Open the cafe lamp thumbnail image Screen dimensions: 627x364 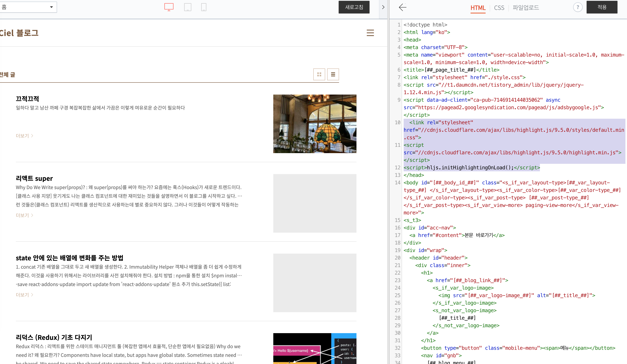[x=314, y=124]
